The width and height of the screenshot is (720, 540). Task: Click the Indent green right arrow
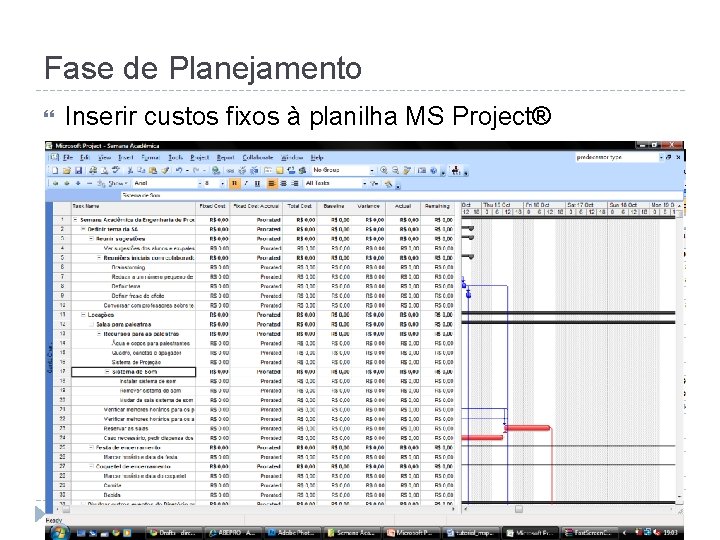point(67,183)
